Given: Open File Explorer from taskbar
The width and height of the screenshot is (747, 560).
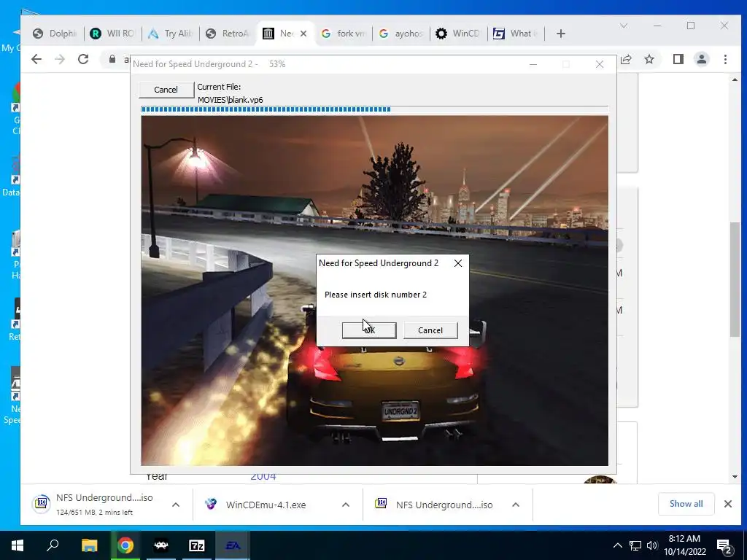Looking at the screenshot, I should tap(89, 545).
